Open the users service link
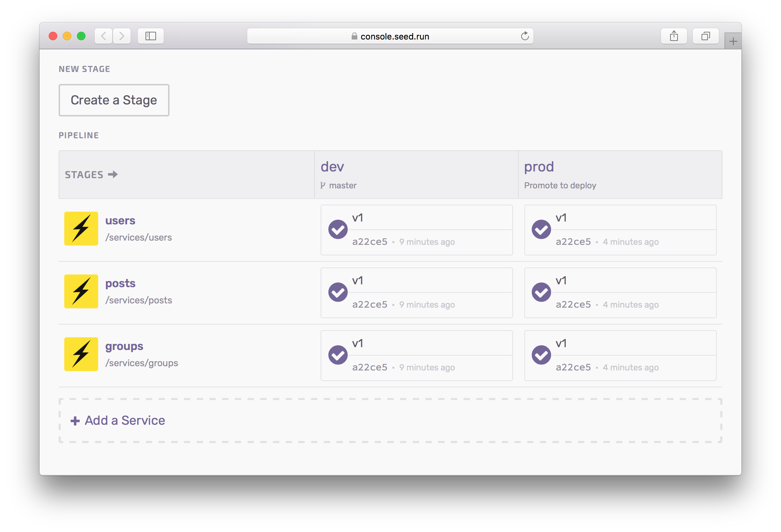Image resolution: width=781 pixels, height=532 pixels. (x=120, y=221)
